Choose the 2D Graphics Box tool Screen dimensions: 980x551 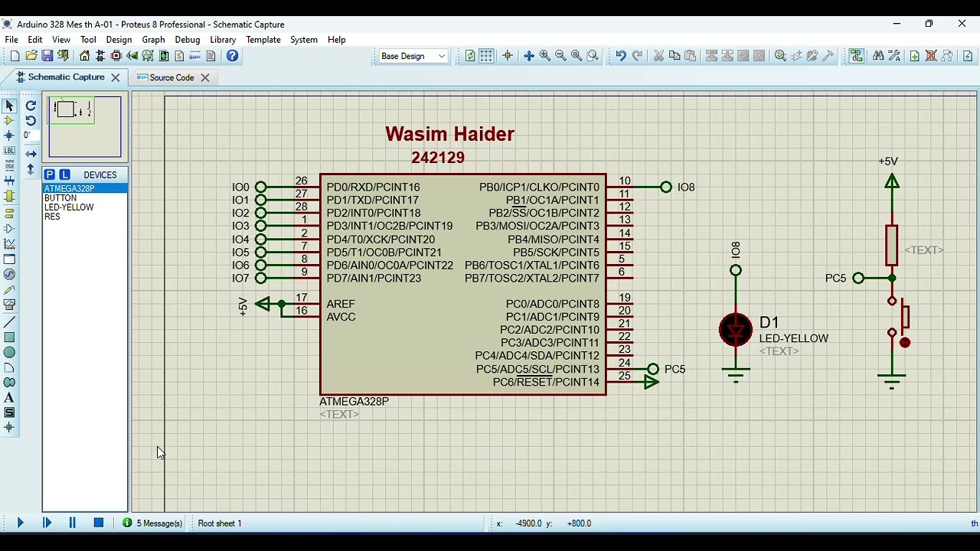pos(9,337)
